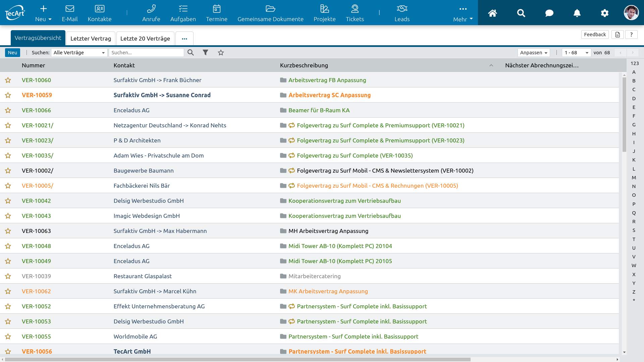Star contract VER-10060 as favorite
The width and height of the screenshot is (644, 362).
[x=8, y=80]
